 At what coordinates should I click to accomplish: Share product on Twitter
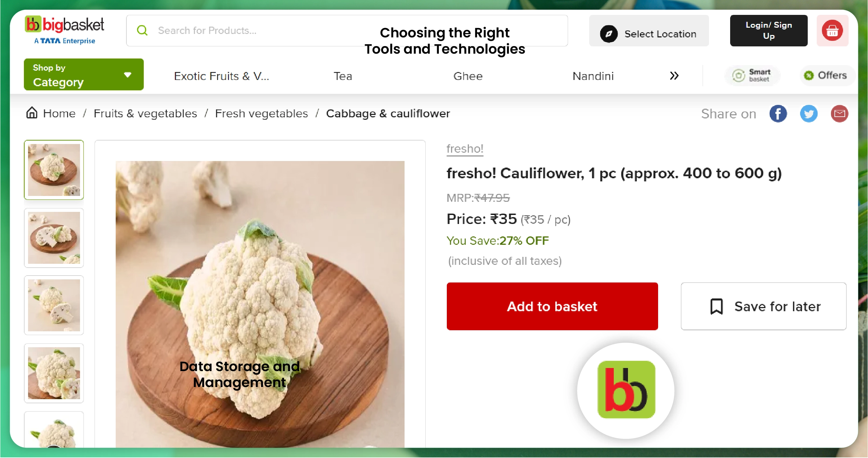tap(809, 114)
